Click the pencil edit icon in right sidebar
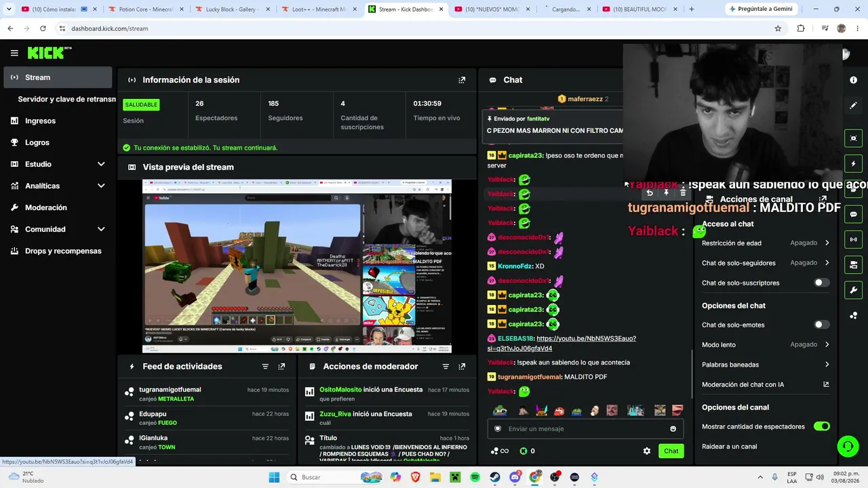The image size is (868, 488). [x=853, y=105]
